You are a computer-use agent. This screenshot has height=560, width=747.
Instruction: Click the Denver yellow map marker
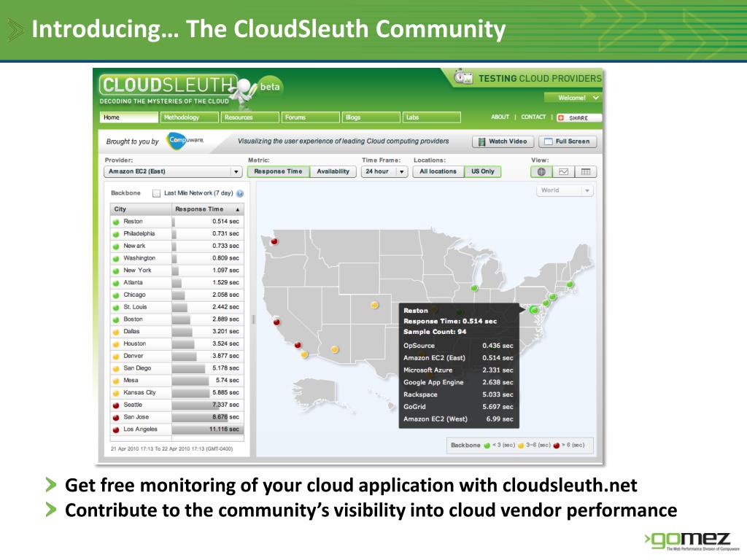(x=375, y=305)
